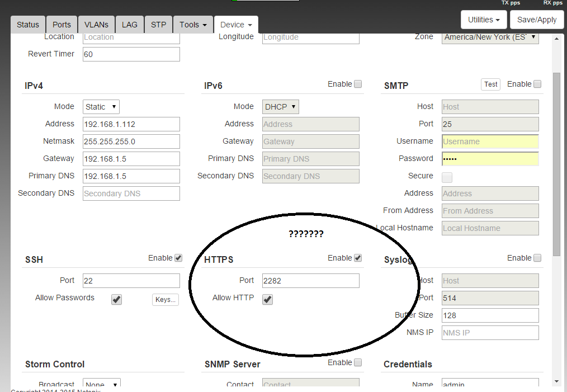Open the Ports tab
The height and width of the screenshot is (392, 567).
(x=62, y=25)
